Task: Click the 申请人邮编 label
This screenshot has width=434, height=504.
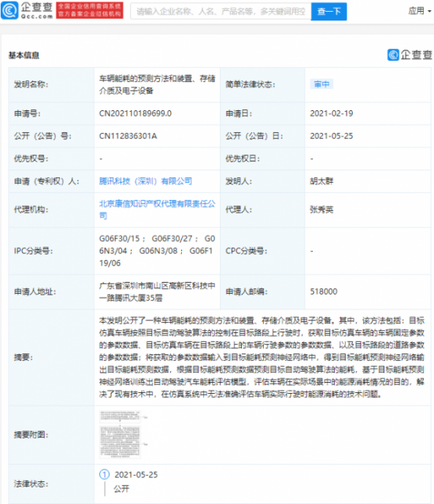Action: (247, 291)
